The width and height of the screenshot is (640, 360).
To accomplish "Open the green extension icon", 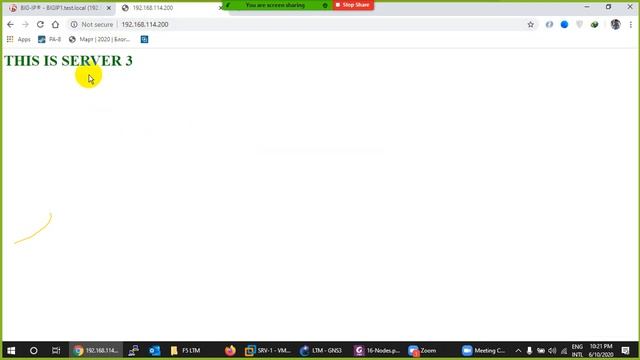I will pyautogui.click(x=595, y=24).
